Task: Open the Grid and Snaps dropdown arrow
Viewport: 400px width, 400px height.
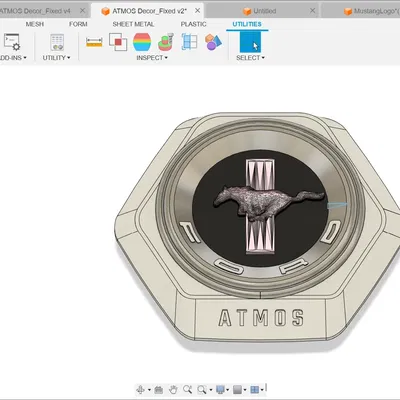Action: [245, 390]
